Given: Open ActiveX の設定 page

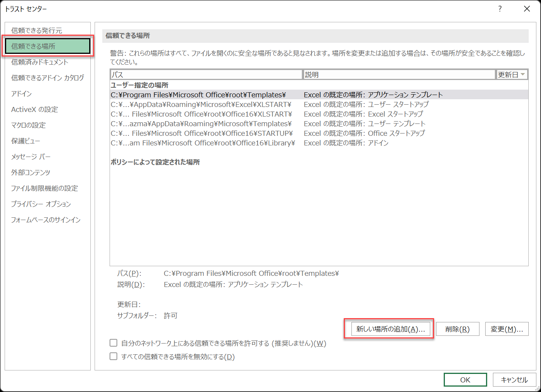Looking at the screenshot, I should (x=35, y=109).
